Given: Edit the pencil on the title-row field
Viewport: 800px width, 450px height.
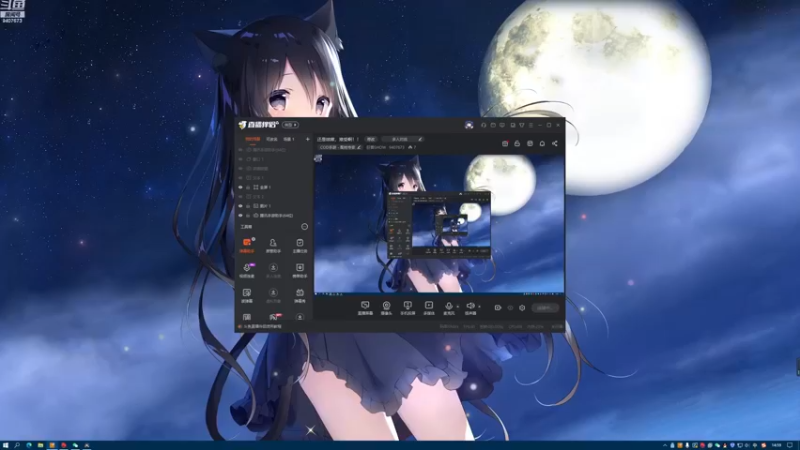Looking at the screenshot, I should [420, 139].
